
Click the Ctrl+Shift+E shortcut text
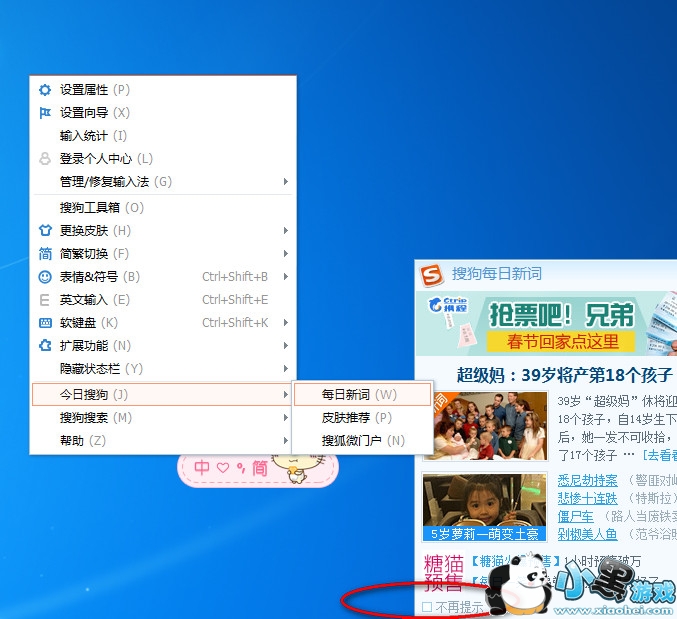(235, 300)
